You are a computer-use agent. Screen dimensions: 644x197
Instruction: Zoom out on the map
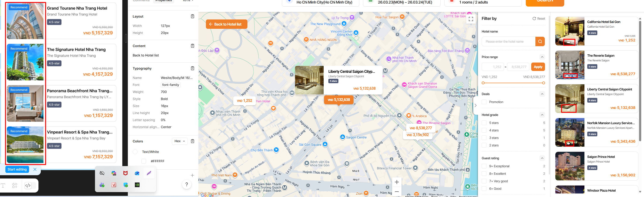pos(397,192)
